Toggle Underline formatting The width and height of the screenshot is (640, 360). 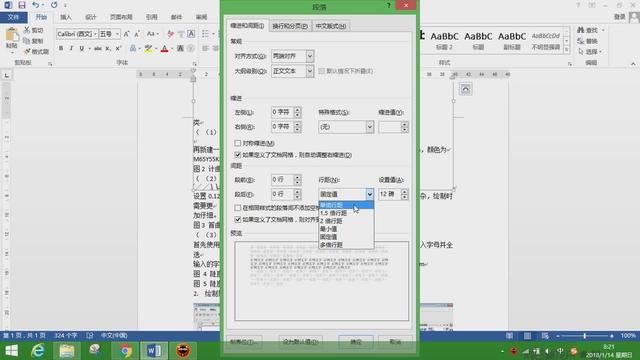(x=82, y=49)
